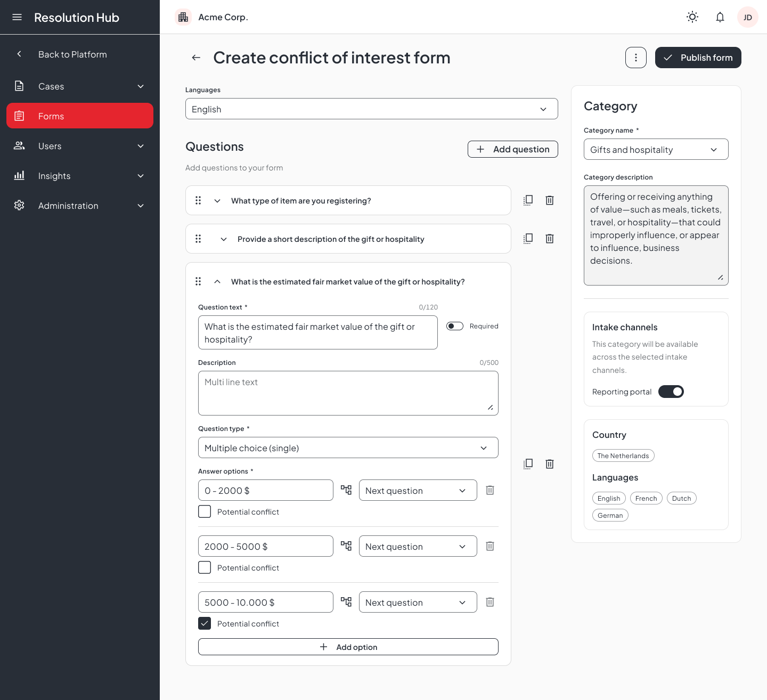Open the Languages English dropdown
The image size is (767, 700).
tap(372, 109)
